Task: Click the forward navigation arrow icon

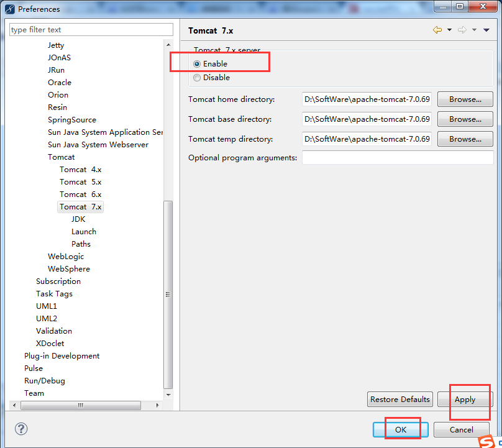Action: pyautogui.click(x=462, y=30)
